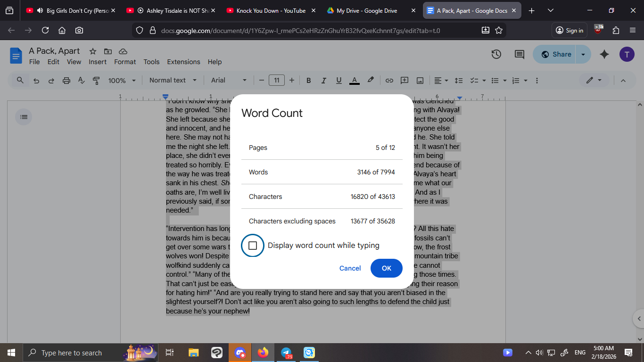
Task: Click the insert link icon
Action: (389, 81)
